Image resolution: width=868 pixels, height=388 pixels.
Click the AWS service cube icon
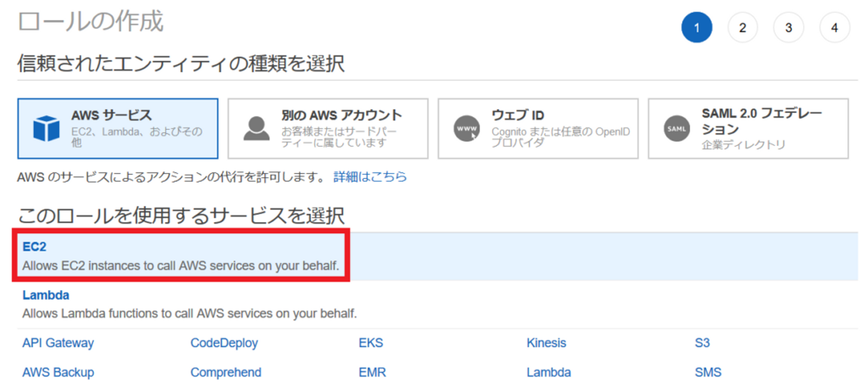(x=46, y=129)
